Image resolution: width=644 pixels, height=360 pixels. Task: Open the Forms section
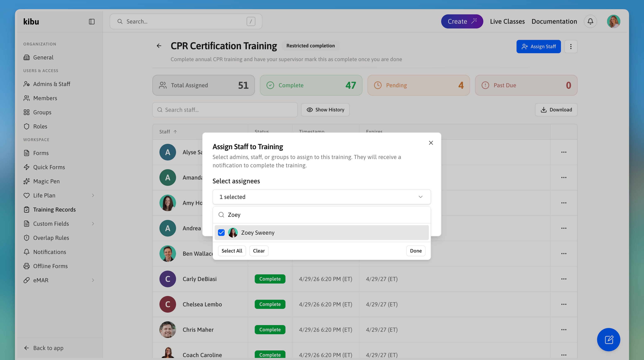pos(36,153)
